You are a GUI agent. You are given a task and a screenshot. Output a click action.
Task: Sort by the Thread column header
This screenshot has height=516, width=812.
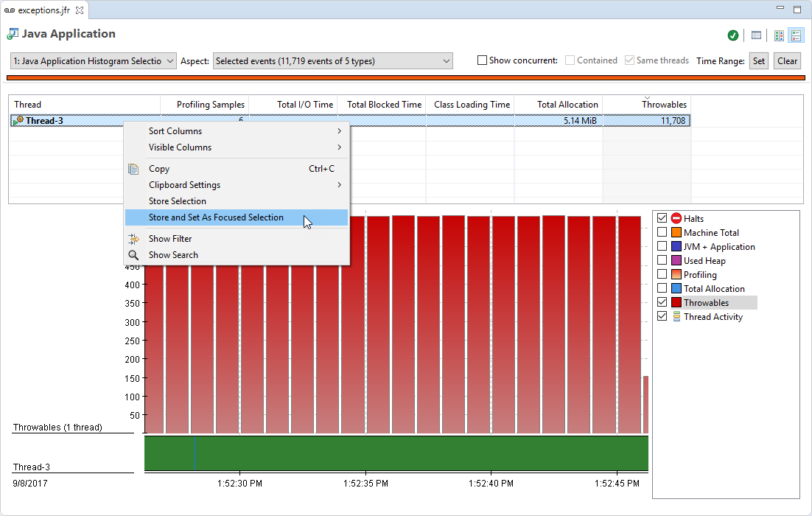tap(85, 104)
